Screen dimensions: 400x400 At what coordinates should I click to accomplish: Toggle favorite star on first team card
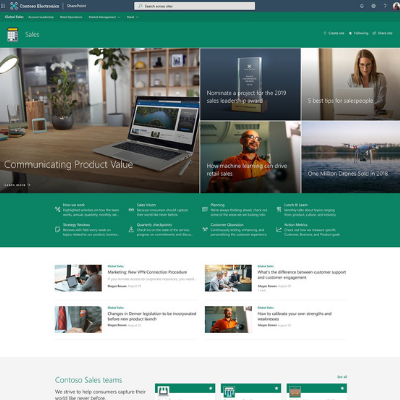coord(210,388)
